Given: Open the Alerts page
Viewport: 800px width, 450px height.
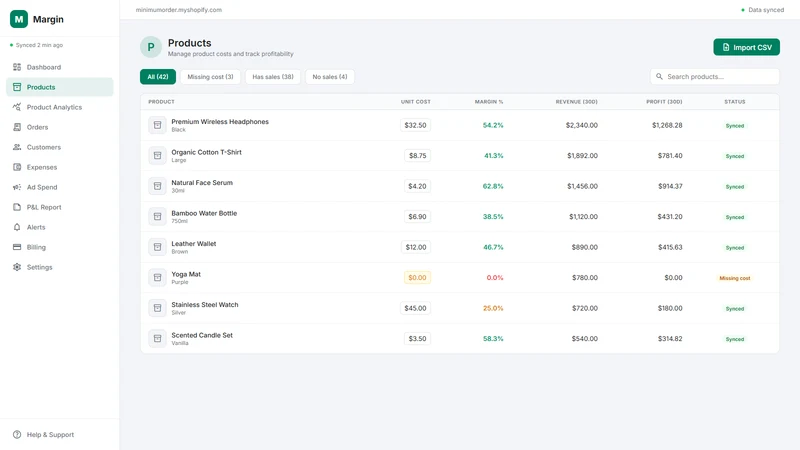Looking at the screenshot, I should [60, 227].
